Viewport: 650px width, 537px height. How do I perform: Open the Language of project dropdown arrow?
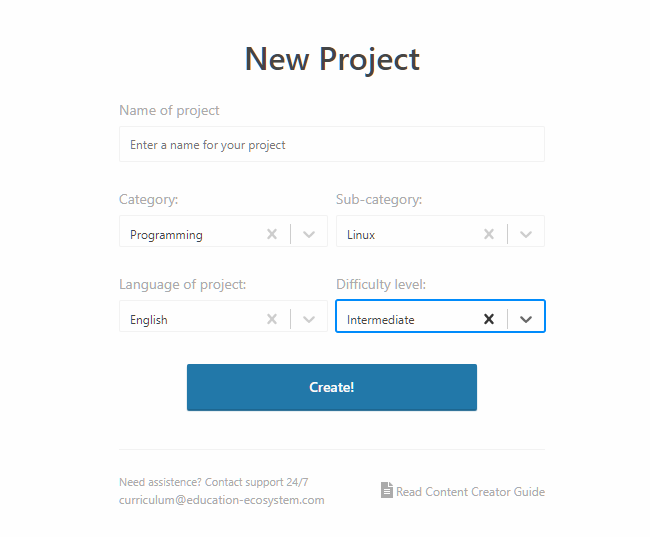pyautogui.click(x=309, y=320)
